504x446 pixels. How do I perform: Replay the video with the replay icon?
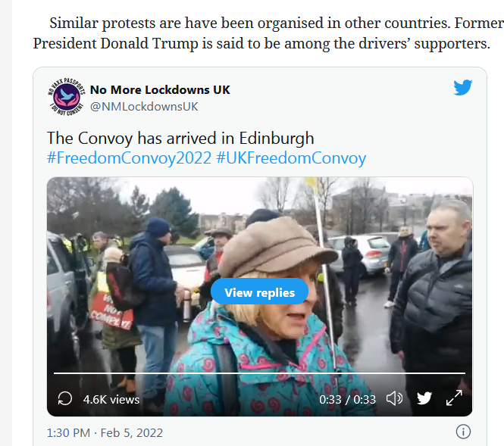[x=64, y=399]
